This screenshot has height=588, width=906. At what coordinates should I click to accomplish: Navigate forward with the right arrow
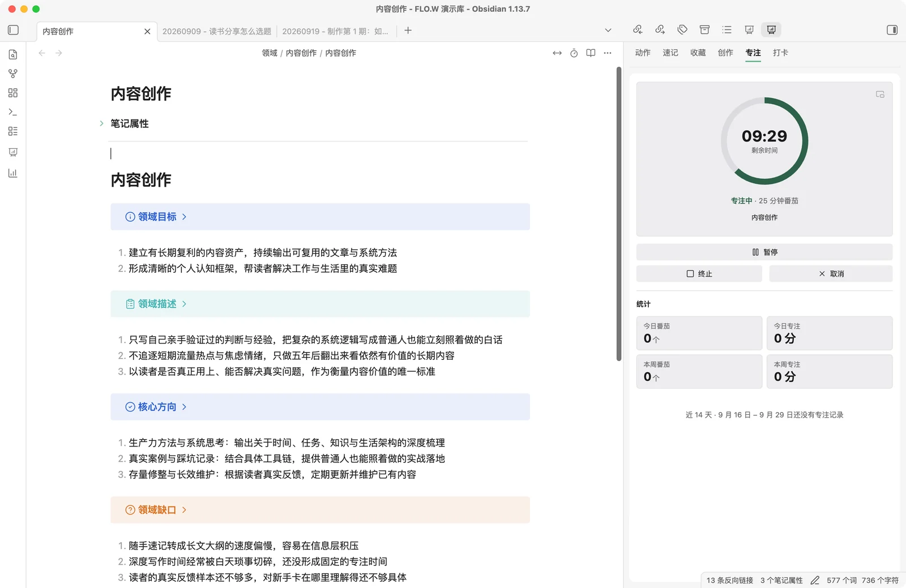(59, 53)
